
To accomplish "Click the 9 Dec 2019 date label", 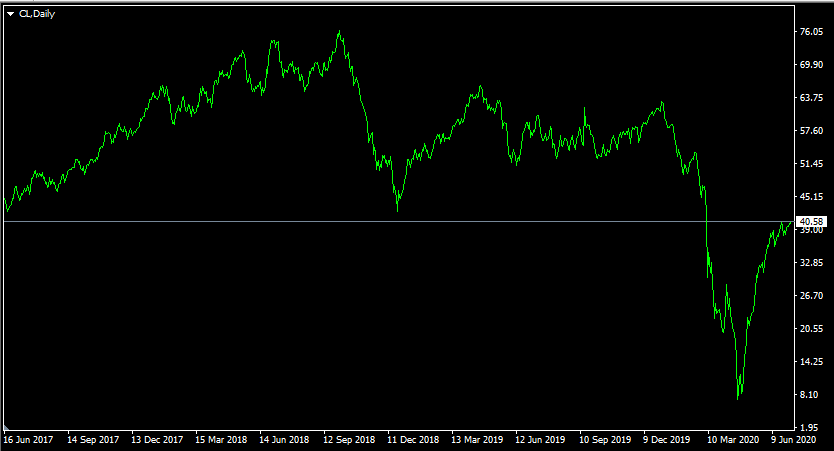I will [x=666, y=440].
